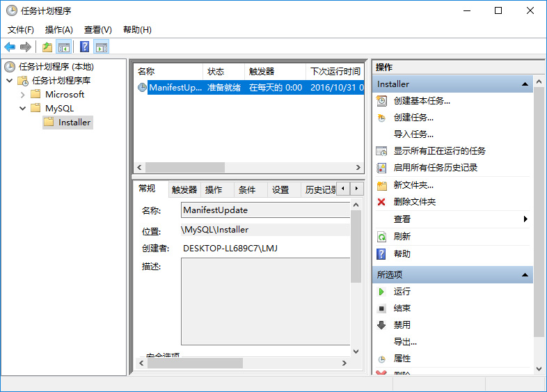
Task: Open the 操作(A) menu
Action: pyautogui.click(x=58, y=30)
